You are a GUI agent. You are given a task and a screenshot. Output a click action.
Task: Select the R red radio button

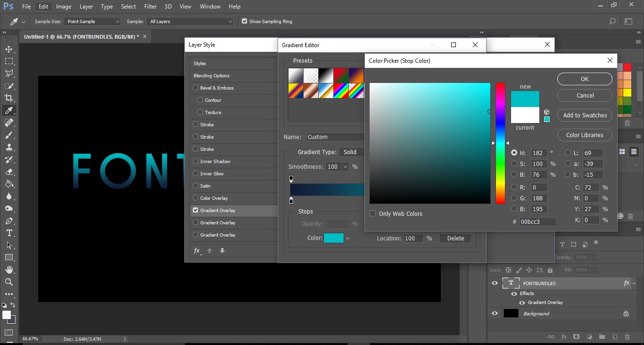(514, 187)
